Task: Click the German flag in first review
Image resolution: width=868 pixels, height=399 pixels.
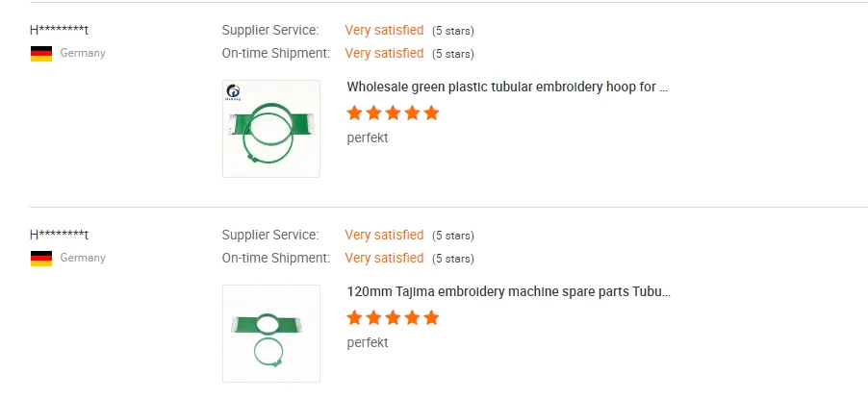Action: pos(40,54)
